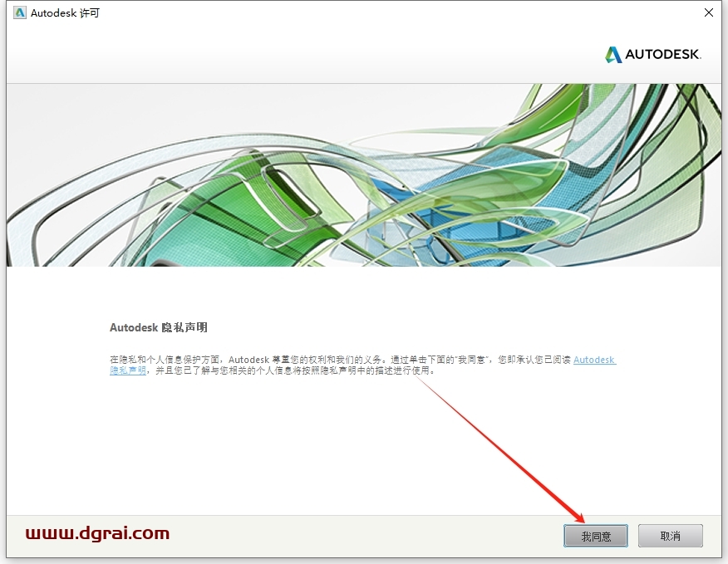
Task: Close the Autodesk license window with X
Action: tap(709, 12)
